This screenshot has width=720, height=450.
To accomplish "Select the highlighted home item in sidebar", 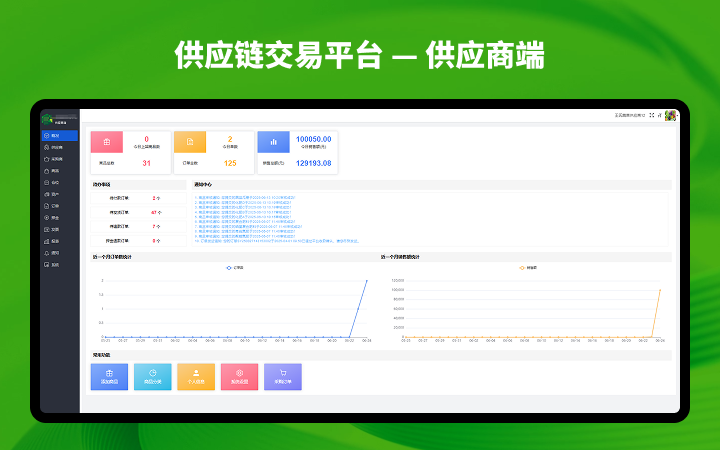I will (59, 134).
